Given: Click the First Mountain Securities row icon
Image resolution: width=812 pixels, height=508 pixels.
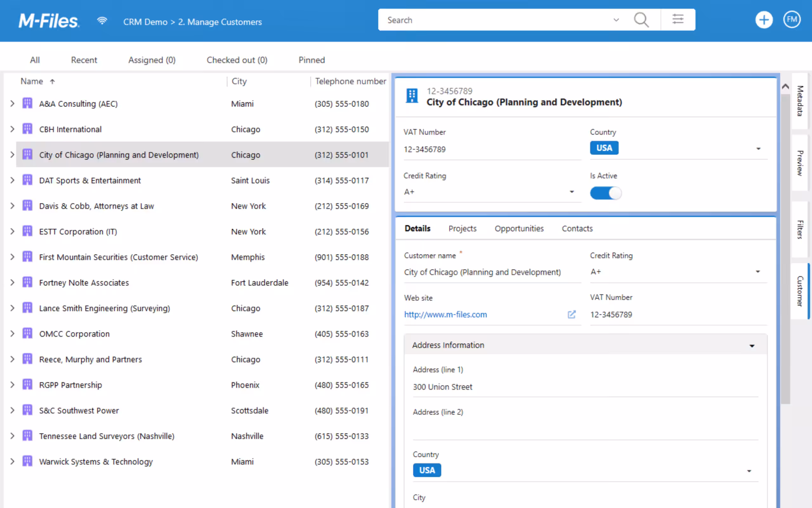Looking at the screenshot, I should pos(28,256).
